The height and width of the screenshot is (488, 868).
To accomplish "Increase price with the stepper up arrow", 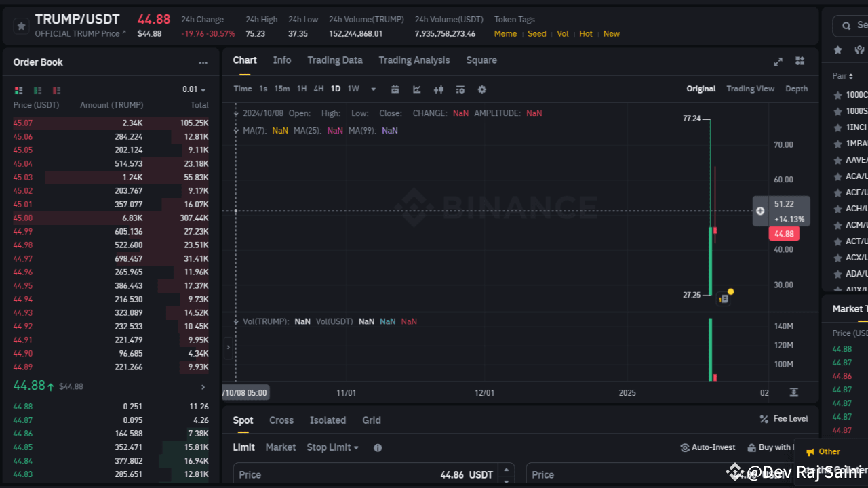I will tap(505, 470).
